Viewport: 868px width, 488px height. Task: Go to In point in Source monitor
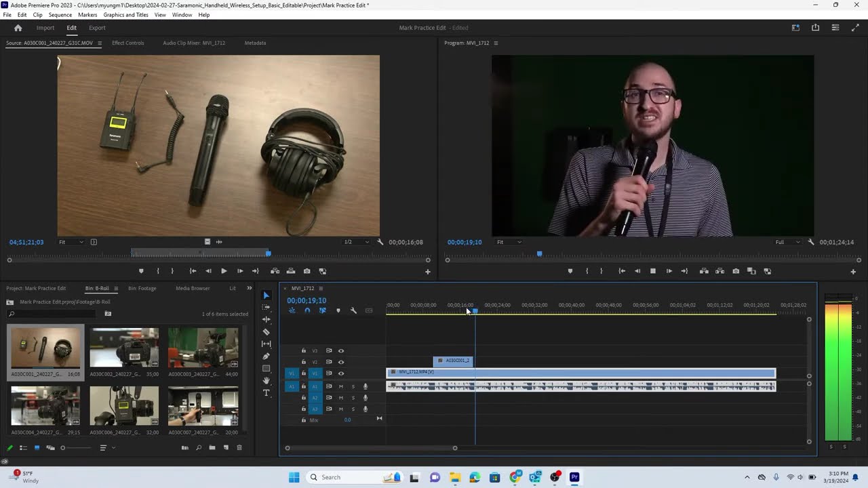point(193,271)
